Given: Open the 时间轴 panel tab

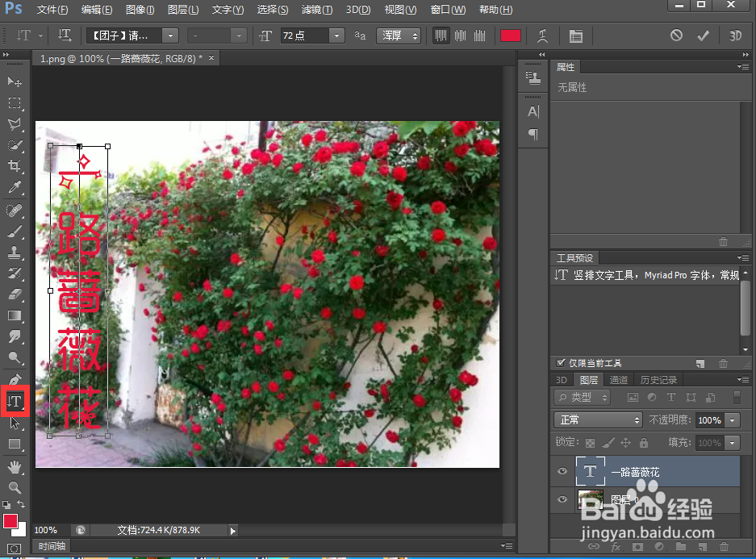Looking at the screenshot, I should [x=52, y=546].
